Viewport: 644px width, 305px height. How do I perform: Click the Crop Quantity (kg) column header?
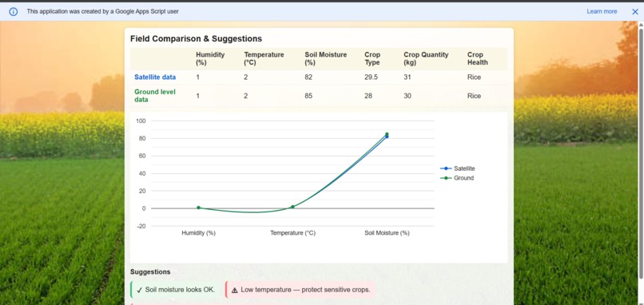(426, 58)
